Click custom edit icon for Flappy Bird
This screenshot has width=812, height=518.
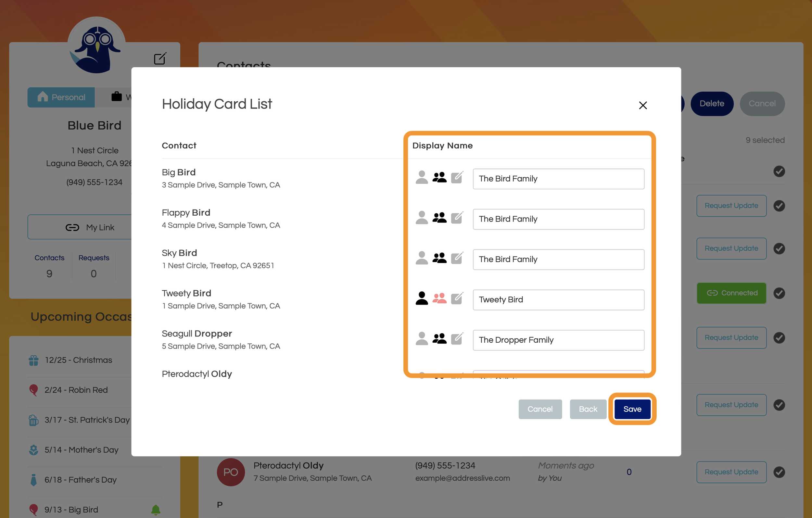pyautogui.click(x=457, y=218)
